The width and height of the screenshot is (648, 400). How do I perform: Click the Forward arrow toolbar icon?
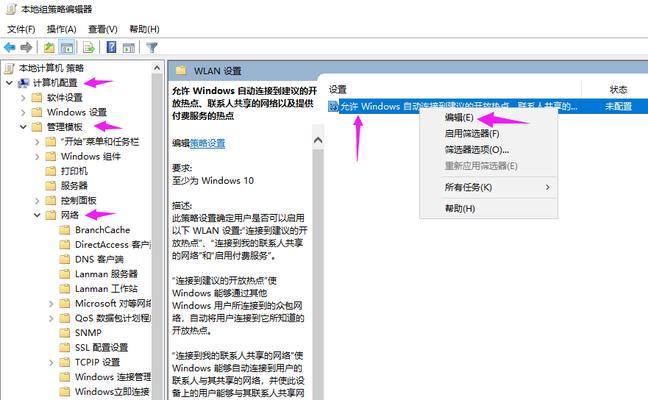[26, 48]
